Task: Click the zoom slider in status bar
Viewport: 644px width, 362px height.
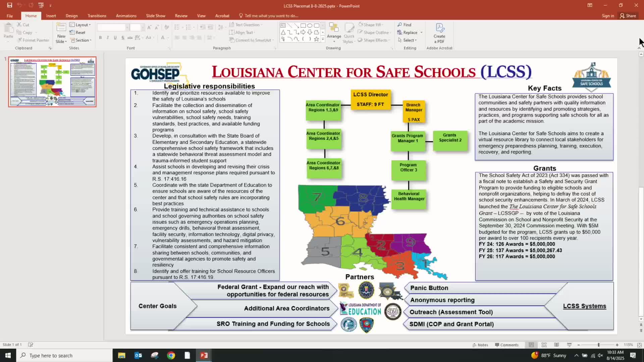Action: (x=598, y=345)
